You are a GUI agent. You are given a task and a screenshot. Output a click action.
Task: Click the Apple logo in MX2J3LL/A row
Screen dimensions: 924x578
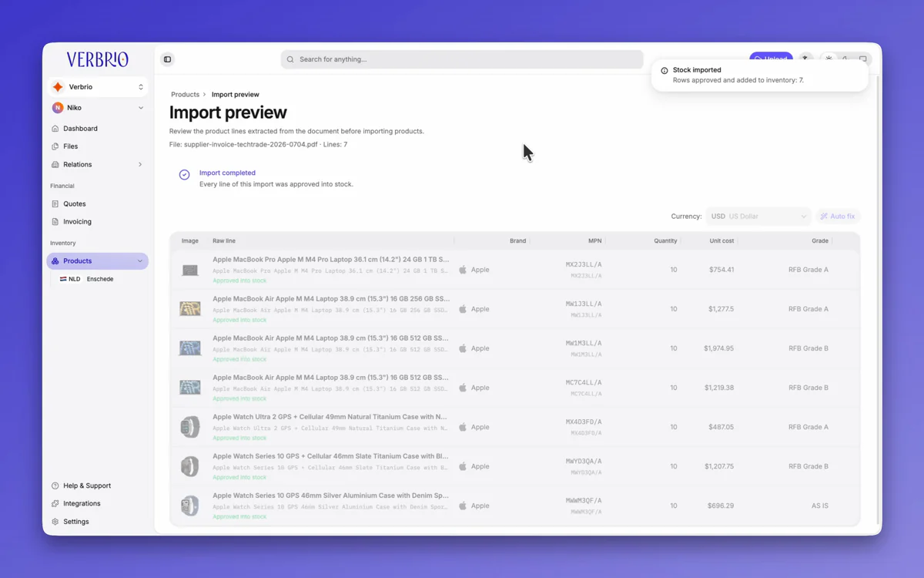tap(463, 270)
